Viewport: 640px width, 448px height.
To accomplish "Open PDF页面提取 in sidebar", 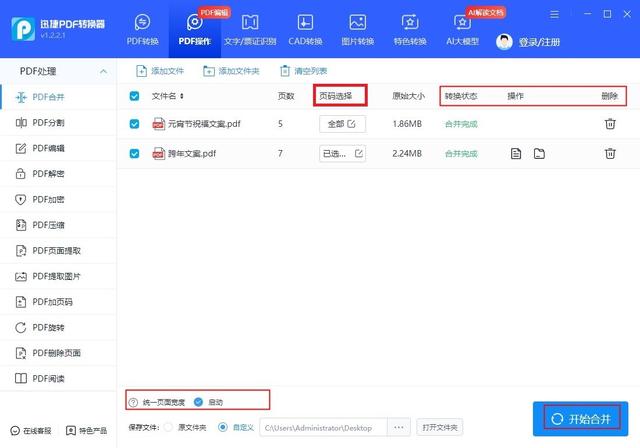I will (x=58, y=251).
